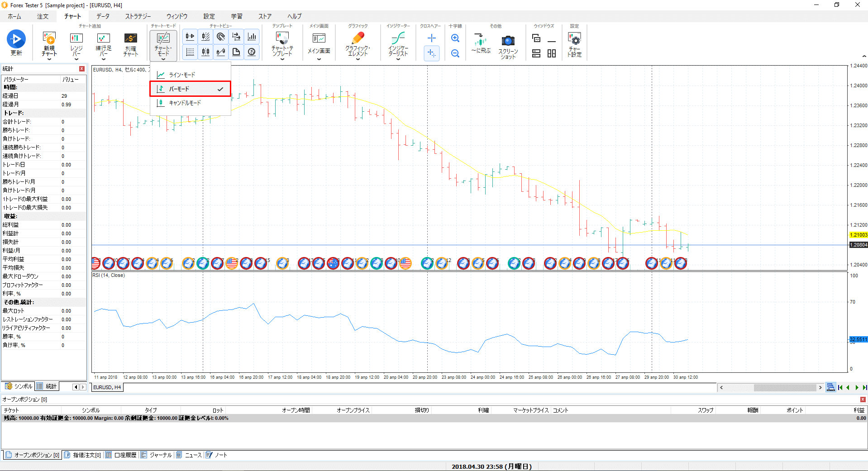Zoom in using the magnifier plus icon

point(455,38)
